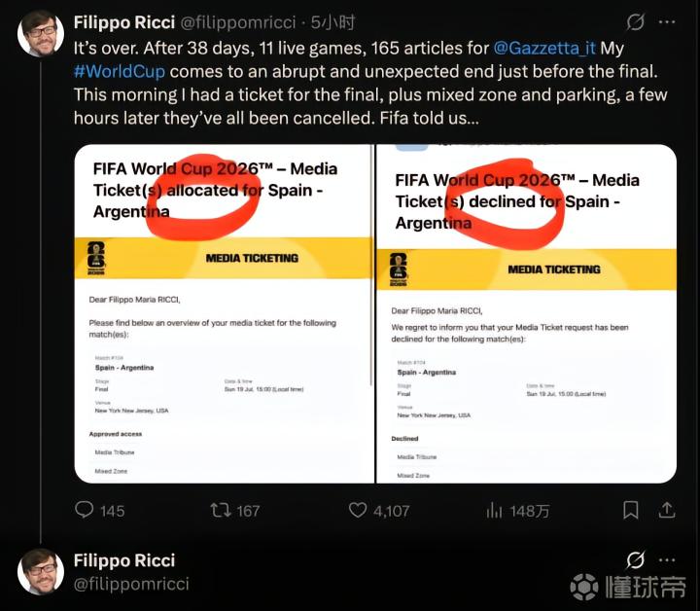Open the @Gazzetta_it mention link
This screenshot has height=611, width=700.
pyautogui.click(x=544, y=48)
